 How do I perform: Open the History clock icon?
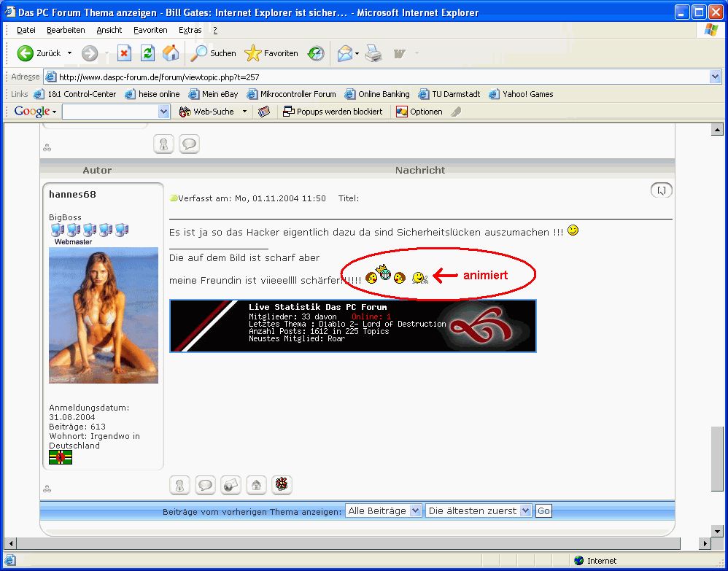[316, 53]
